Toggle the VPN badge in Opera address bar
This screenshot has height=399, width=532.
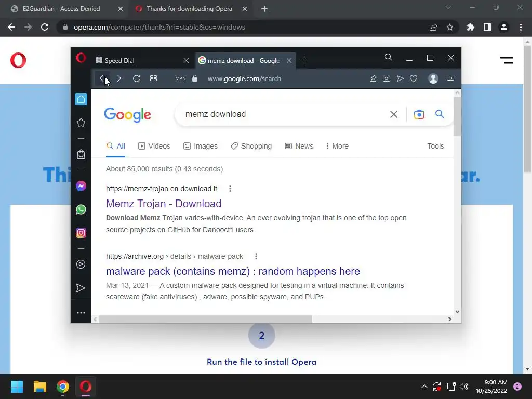coord(180,79)
